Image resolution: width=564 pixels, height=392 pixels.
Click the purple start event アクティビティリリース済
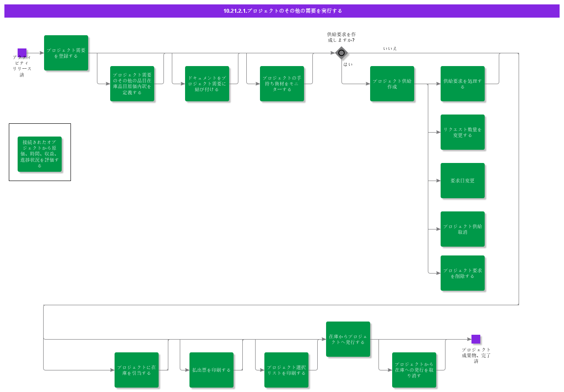(22, 53)
